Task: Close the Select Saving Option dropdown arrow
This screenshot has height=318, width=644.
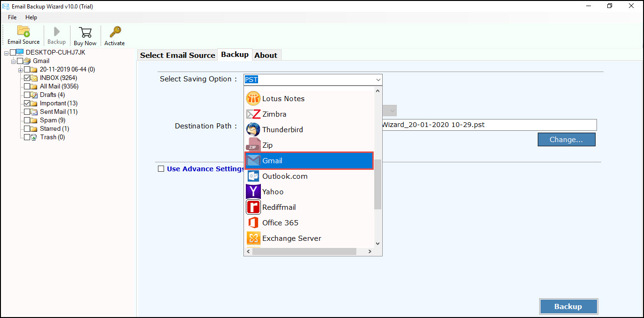Action: [378, 79]
